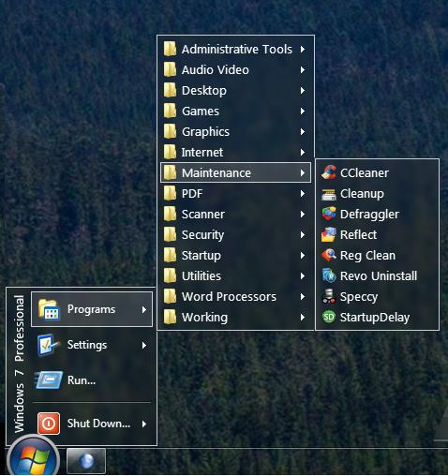Expand the Administrative Tools folder arrow

[x=303, y=49]
